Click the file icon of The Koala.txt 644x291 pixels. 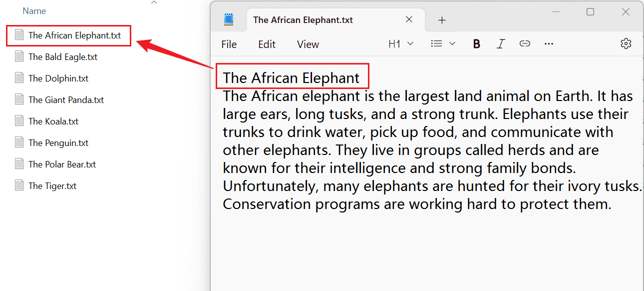(x=19, y=120)
